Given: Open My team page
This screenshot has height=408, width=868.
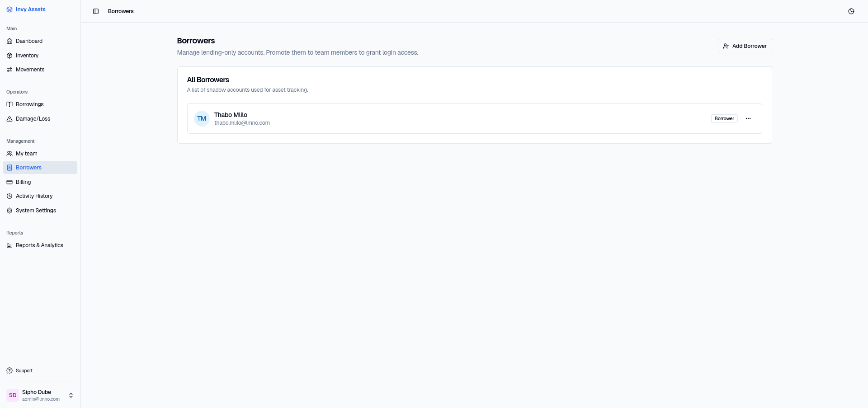Looking at the screenshot, I should pos(40,154).
